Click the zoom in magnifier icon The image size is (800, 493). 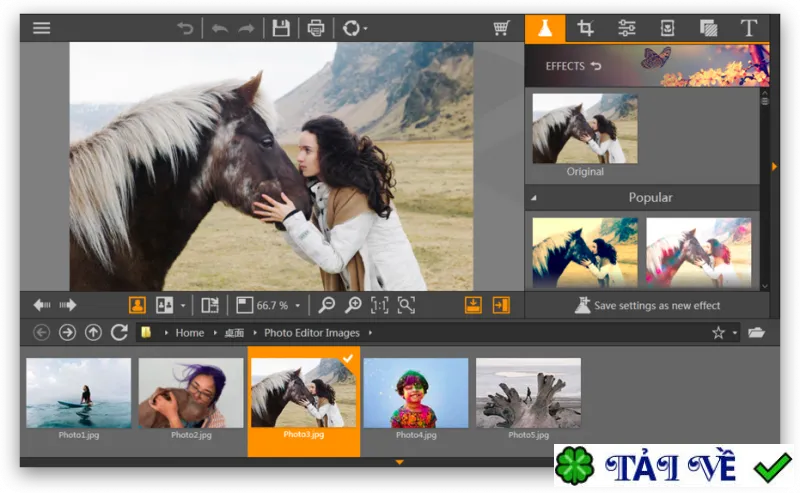click(353, 305)
